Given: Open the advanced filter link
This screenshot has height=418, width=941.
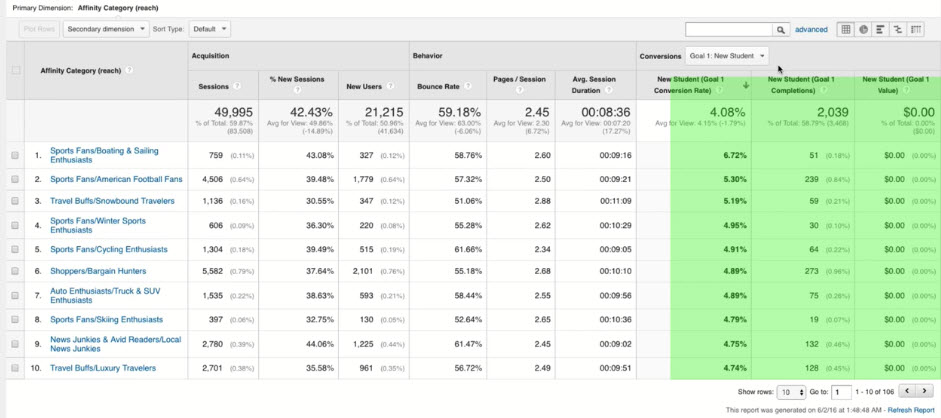Looking at the screenshot, I should point(811,30).
